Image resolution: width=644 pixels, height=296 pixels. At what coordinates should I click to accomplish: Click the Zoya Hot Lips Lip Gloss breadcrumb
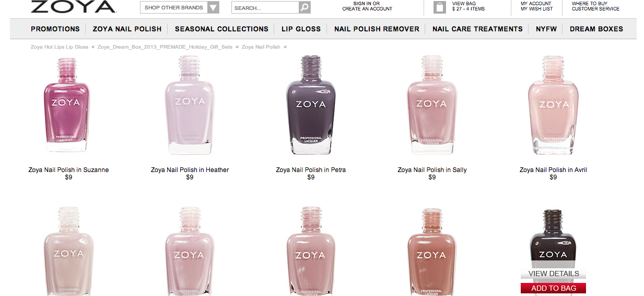tap(60, 47)
